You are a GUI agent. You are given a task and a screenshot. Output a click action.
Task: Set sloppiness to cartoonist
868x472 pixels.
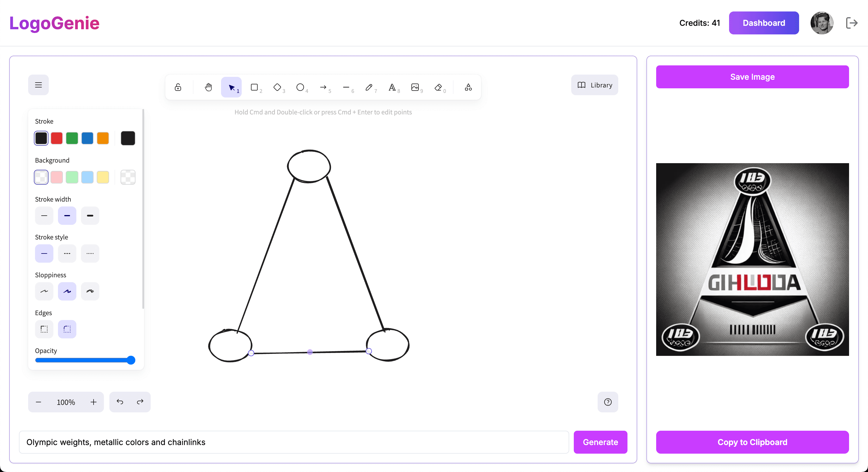90,291
